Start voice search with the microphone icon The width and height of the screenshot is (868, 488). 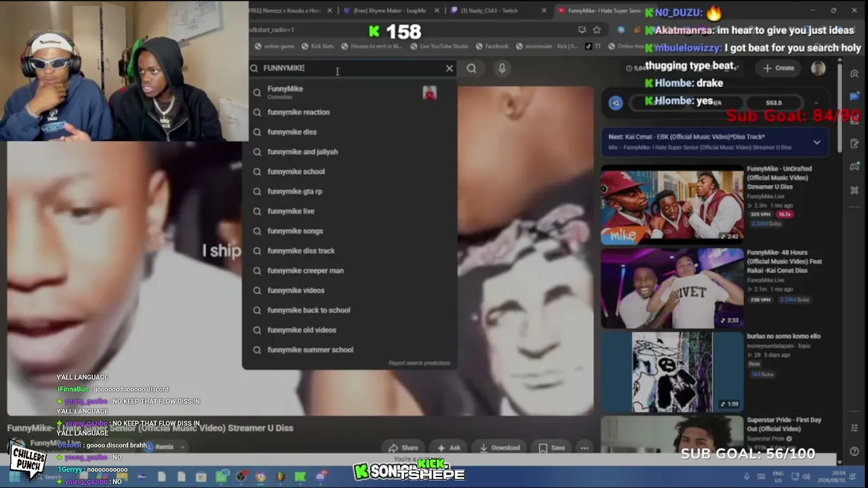(502, 68)
